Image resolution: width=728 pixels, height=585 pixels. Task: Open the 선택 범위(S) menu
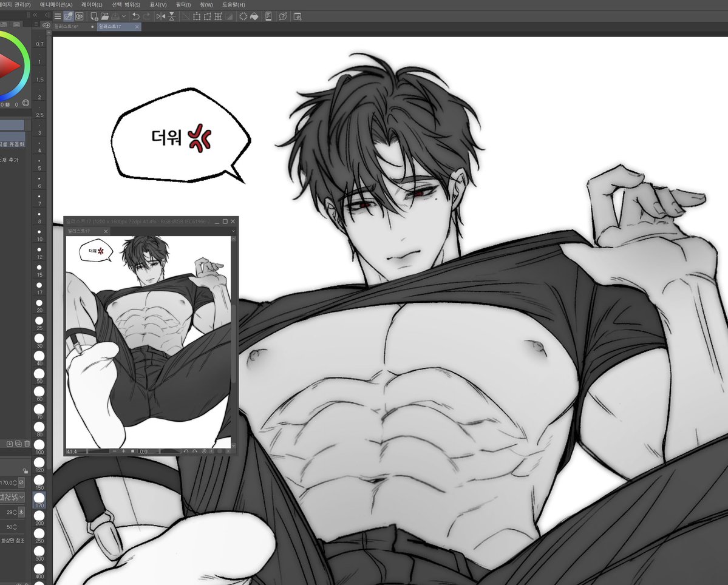tap(126, 5)
